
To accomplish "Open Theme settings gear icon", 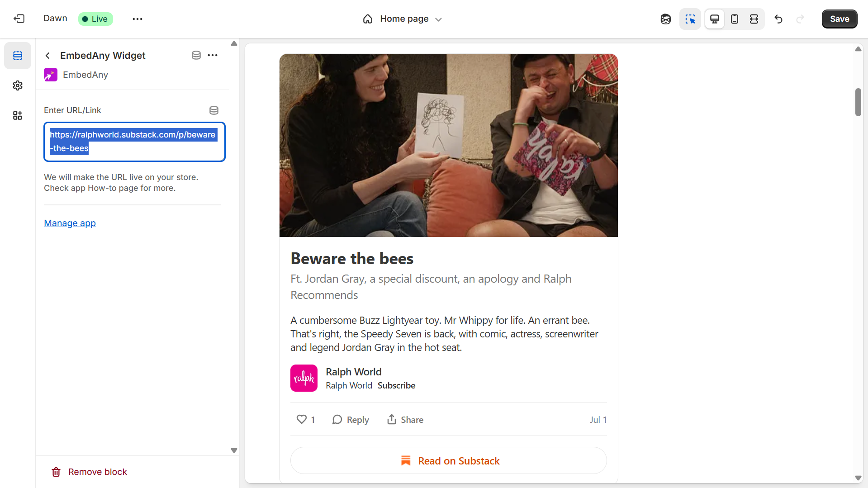I will [18, 85].
